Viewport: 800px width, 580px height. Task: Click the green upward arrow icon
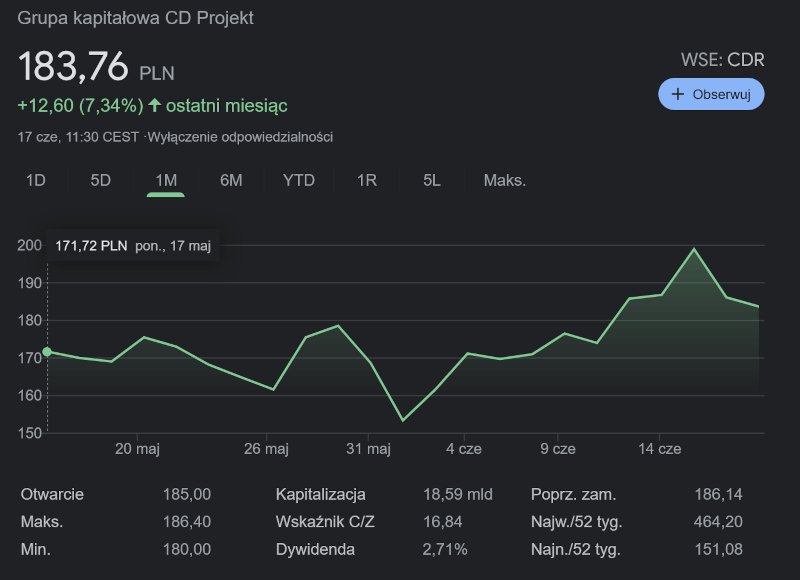click(x=154, y=105)
